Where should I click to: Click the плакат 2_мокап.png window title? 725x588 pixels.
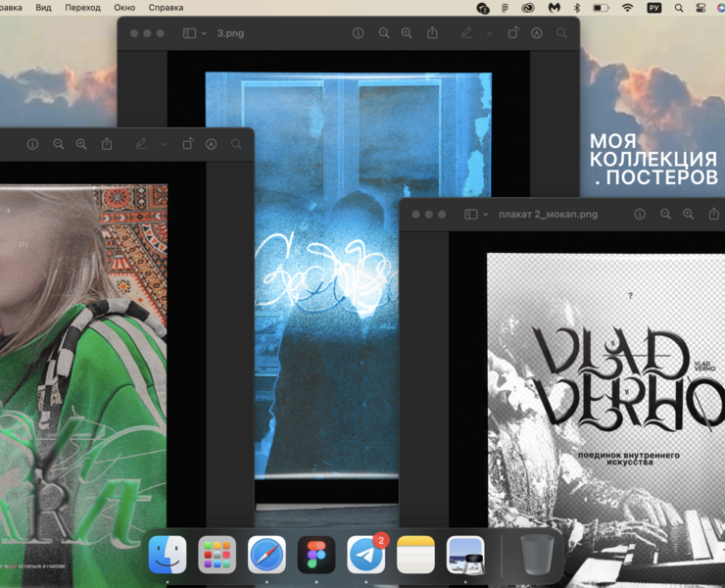[548, 214]
